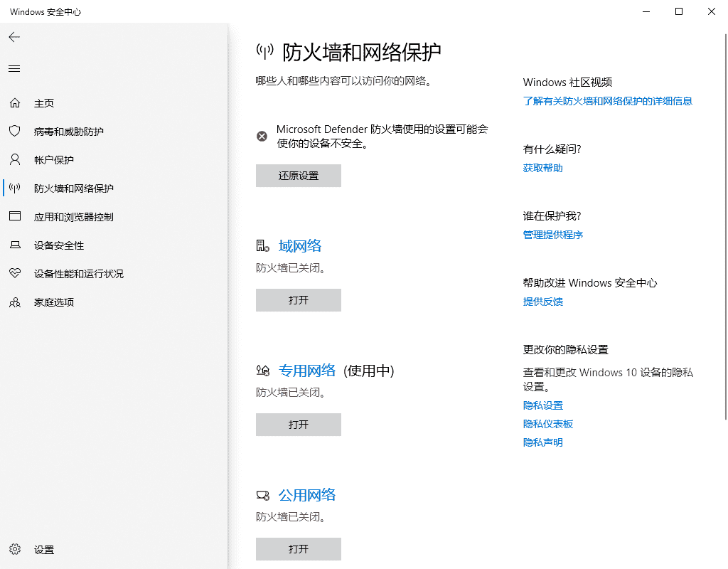
Task: Open the 专用网络 firewall details
Action: tap(306, 371)
